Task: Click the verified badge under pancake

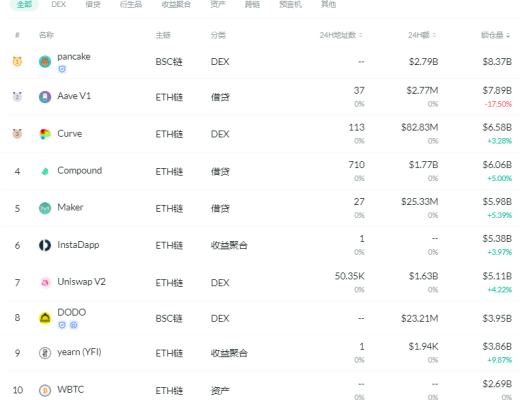Action: click(62, 69)
